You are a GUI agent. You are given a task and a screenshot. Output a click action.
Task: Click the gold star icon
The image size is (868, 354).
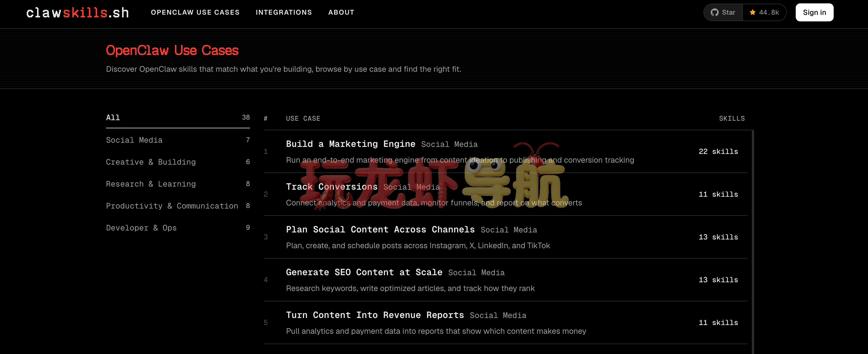752,12
